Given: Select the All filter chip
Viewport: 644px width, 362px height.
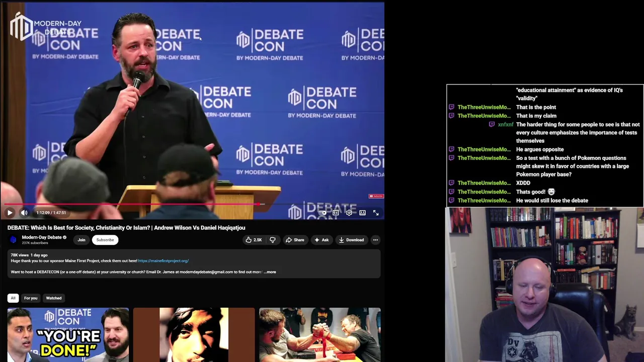Looking at the screenshot, I should 13,298.
